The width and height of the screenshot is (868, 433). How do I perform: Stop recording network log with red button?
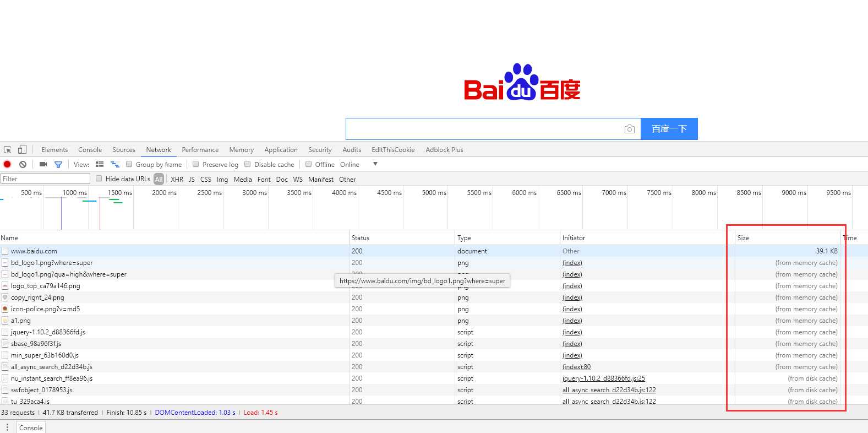[7, 164]
